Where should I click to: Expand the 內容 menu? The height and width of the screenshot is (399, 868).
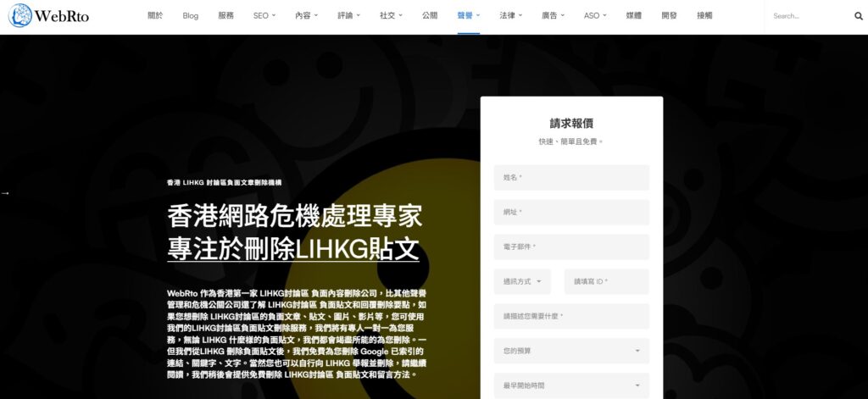[307, 15]
